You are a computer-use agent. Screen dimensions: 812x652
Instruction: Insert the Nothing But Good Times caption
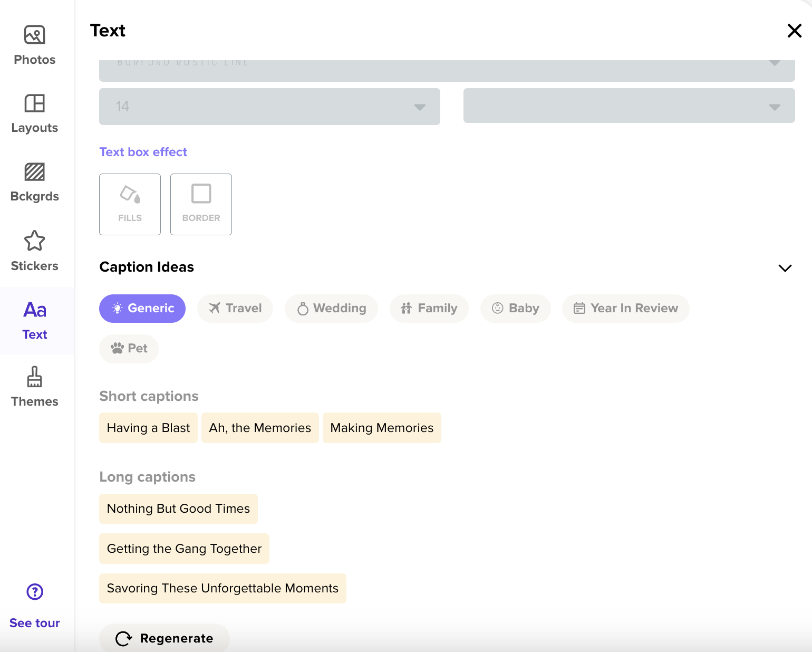click(x=178, y=509)
